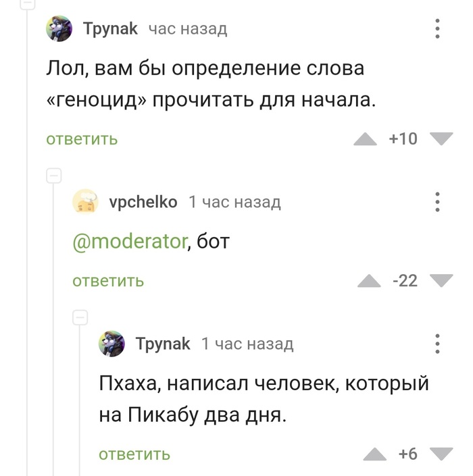Collapse the thread under vpchelko's comment

click(53, 176)
